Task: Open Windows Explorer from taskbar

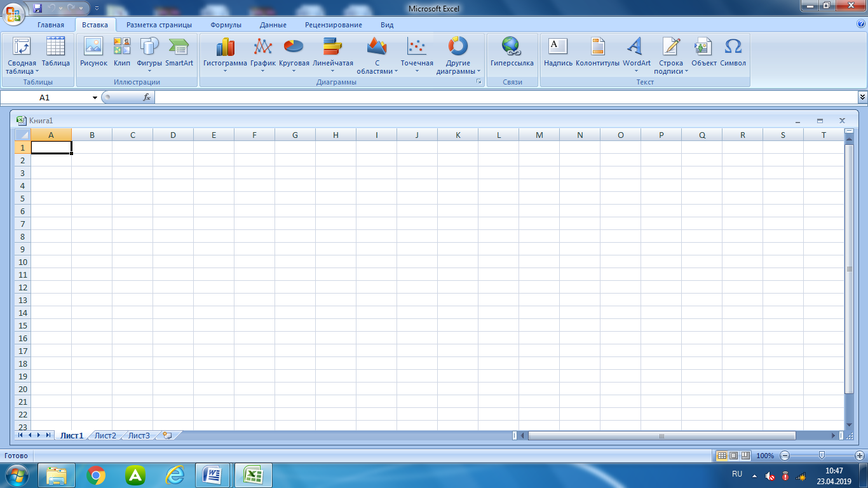Action: click(x=57, y=475)
